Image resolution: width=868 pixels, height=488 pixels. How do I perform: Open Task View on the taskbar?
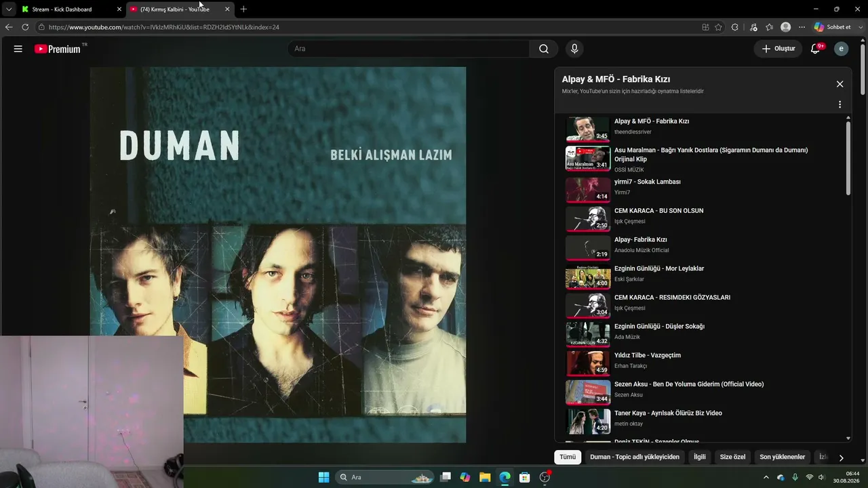point(446,477)
